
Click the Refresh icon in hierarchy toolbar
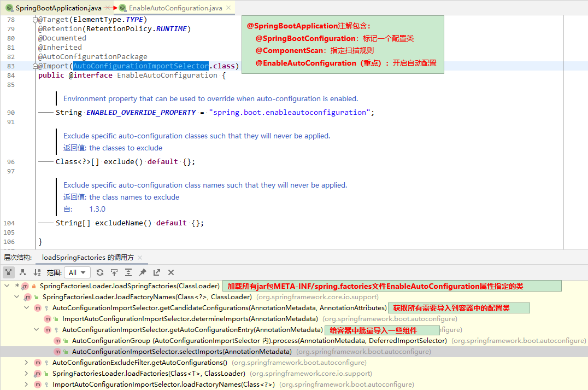[x=99, y=272]
